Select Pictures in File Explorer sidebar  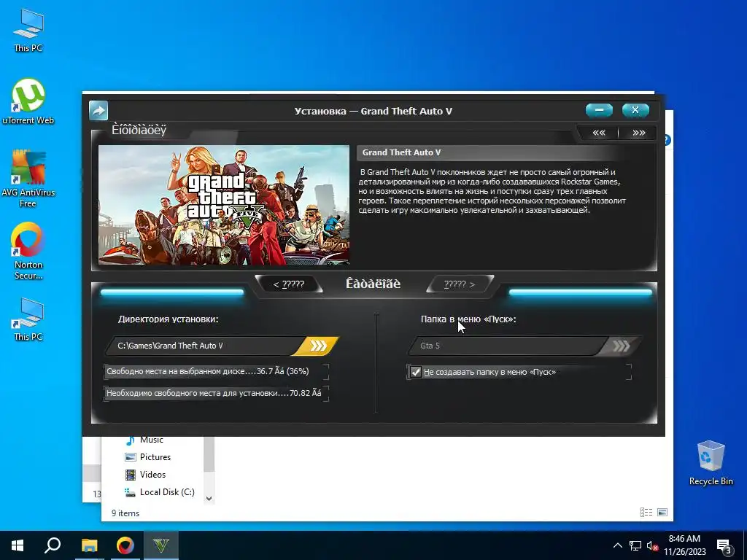(147, 457)
